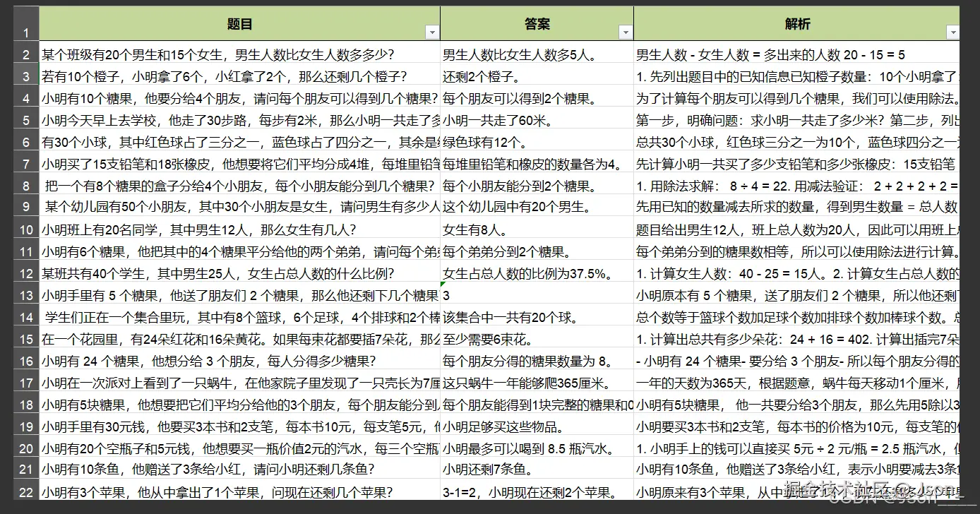Open the 解析 column filter dropdown
The image size is (980, 514).
tap(953, 32)
